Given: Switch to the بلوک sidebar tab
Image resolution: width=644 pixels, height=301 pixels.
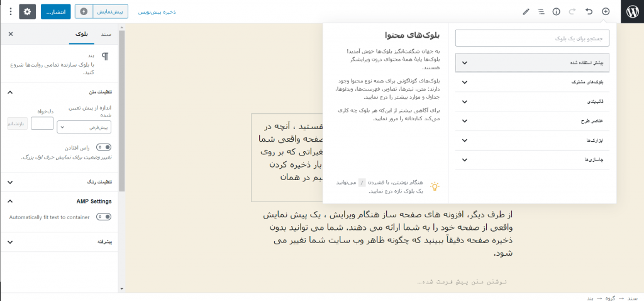Looking at the screenshot, I should [x=81, y=34].
